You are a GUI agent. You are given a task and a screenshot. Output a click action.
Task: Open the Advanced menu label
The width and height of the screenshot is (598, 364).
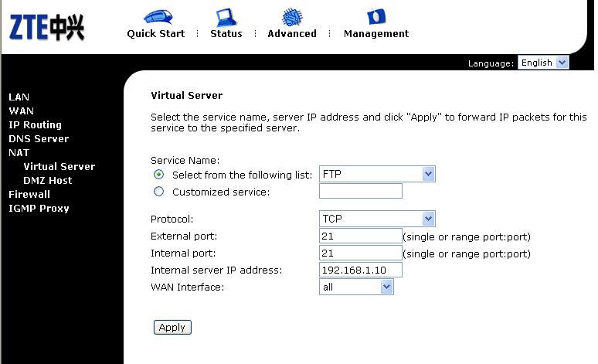292,33
